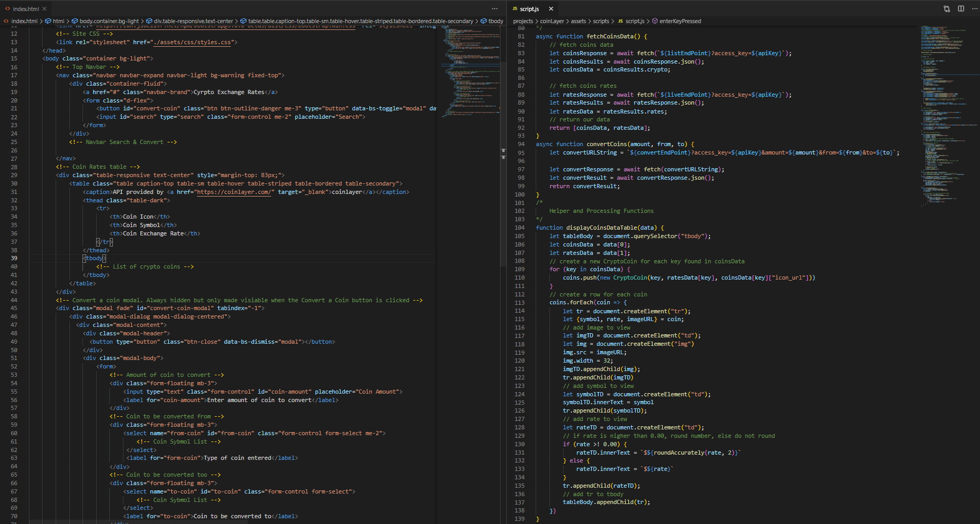Close the index.html tab
This screenshot has width=980, height=524.
[45, 9]
